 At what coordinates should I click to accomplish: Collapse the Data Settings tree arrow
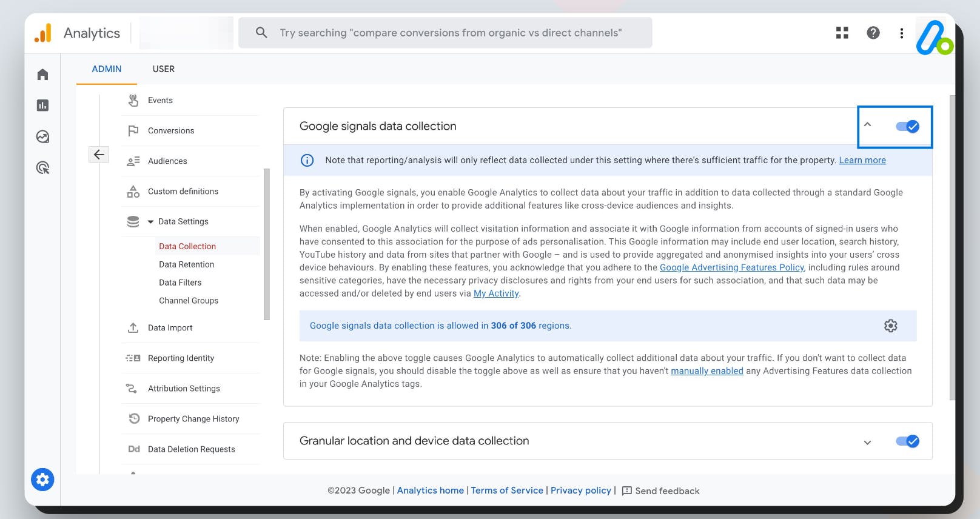(150, 222)
